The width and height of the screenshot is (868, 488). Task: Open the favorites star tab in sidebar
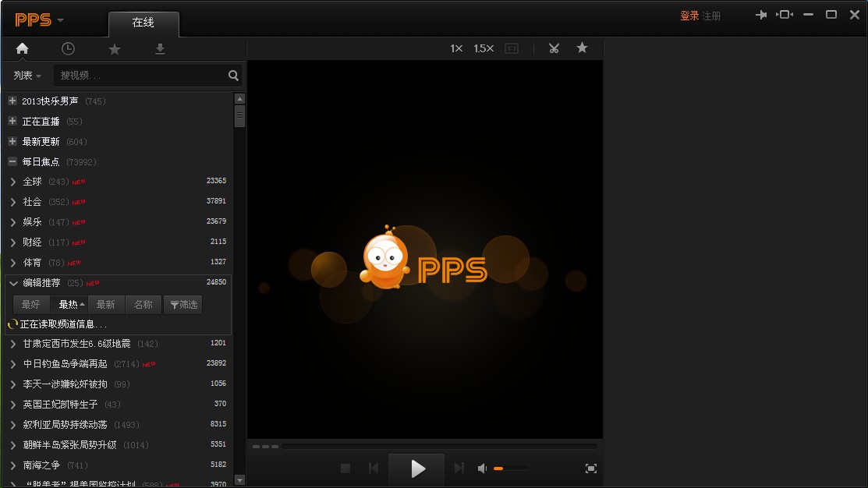[115, 49]
